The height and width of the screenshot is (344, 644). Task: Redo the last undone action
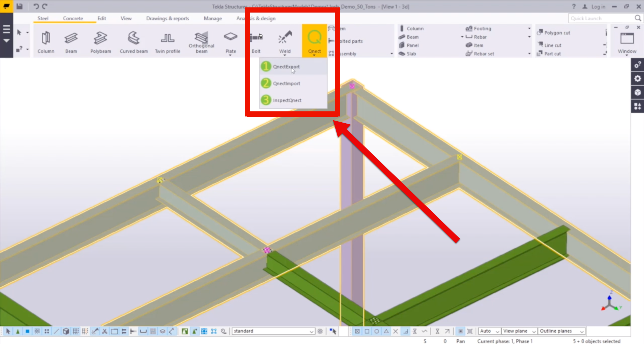click(x=45, y=6)
